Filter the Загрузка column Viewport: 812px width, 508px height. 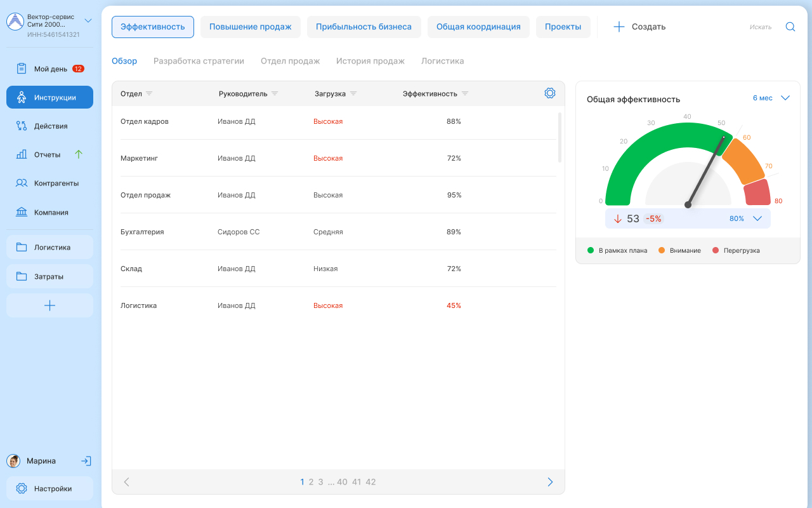(353, 93)
